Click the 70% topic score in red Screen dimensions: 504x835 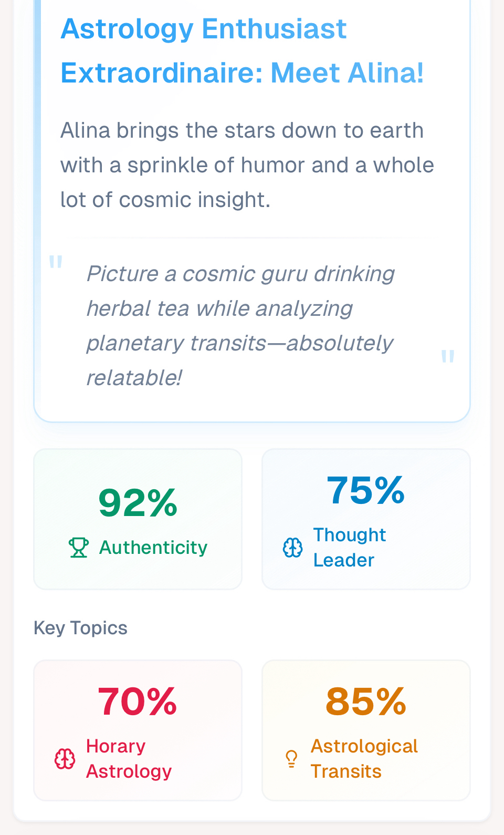pos(138,702)
